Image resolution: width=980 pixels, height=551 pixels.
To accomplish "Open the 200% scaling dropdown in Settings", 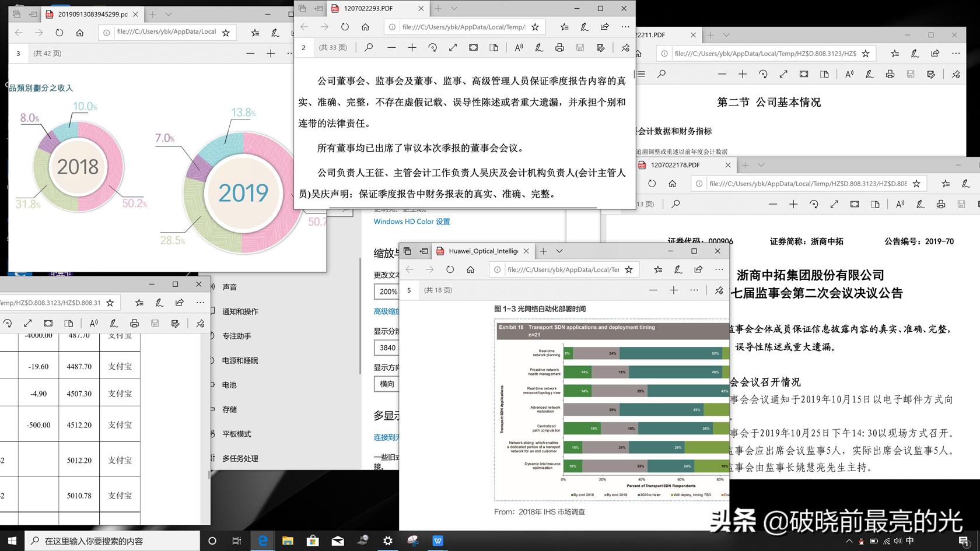I will pyautogui.click(x=387, y=292).
